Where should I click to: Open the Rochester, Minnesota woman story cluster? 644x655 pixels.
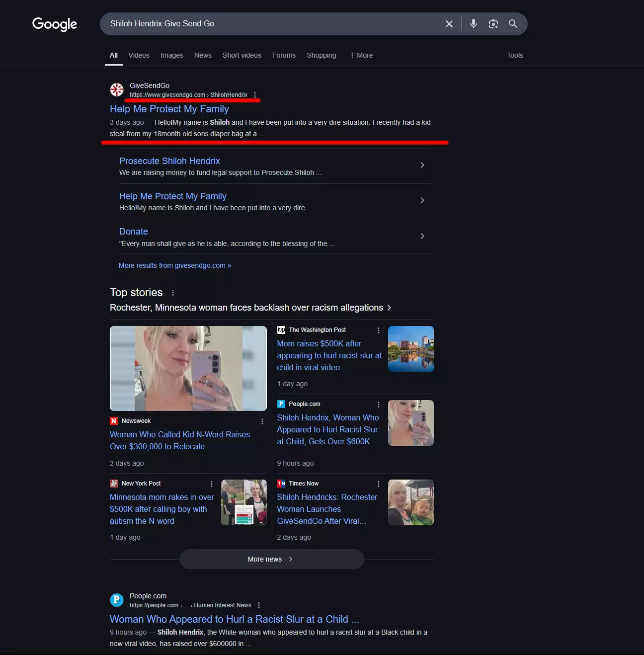(250, 308)
